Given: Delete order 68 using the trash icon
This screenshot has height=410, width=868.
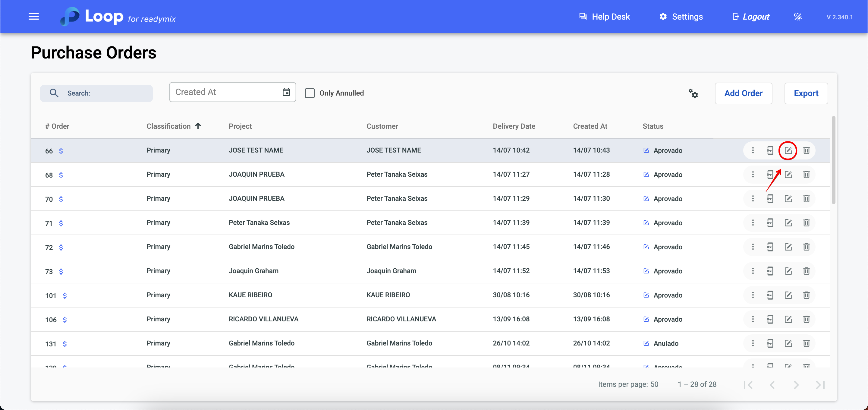Looking at the screenshot, I should click(x=806, y=175).
